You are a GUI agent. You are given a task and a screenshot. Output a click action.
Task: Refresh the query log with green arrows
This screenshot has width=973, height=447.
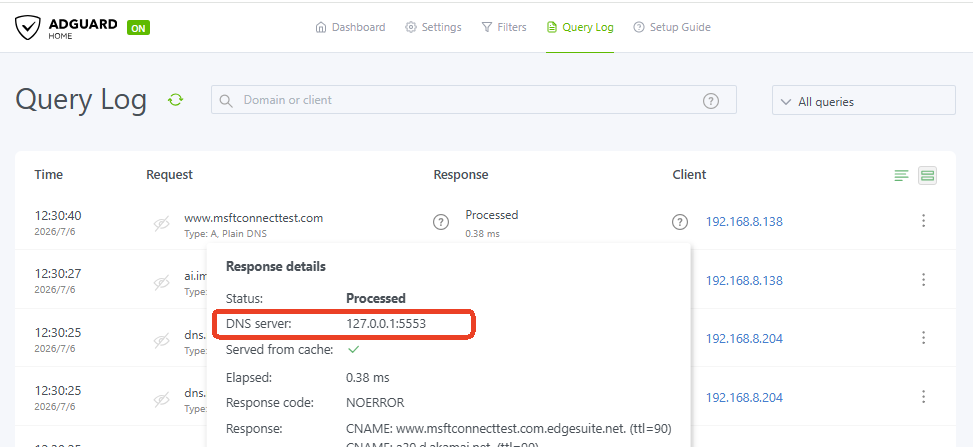(x=176, y=100)
